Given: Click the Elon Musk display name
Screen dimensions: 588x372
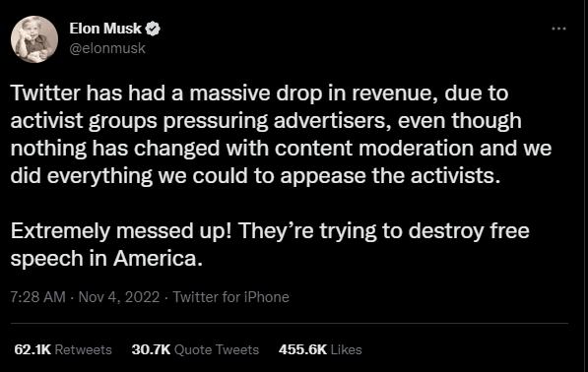Looking at the screenshot, I should point(105,29).
